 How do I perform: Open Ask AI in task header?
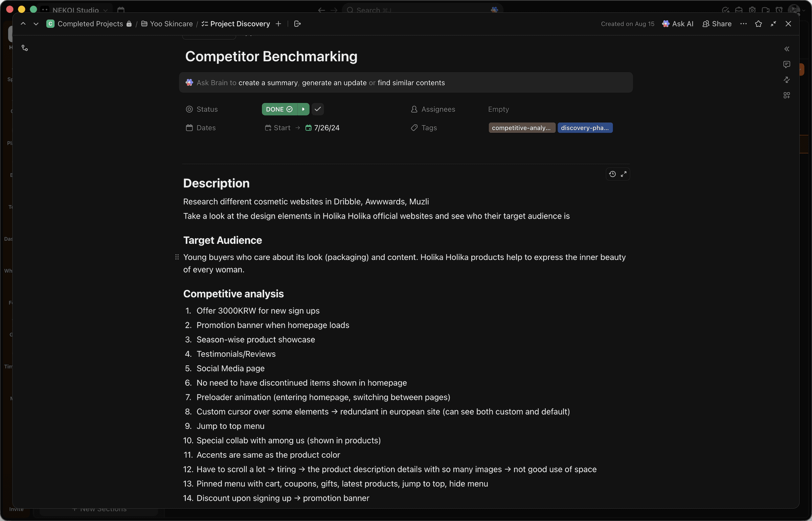[678, 24]
